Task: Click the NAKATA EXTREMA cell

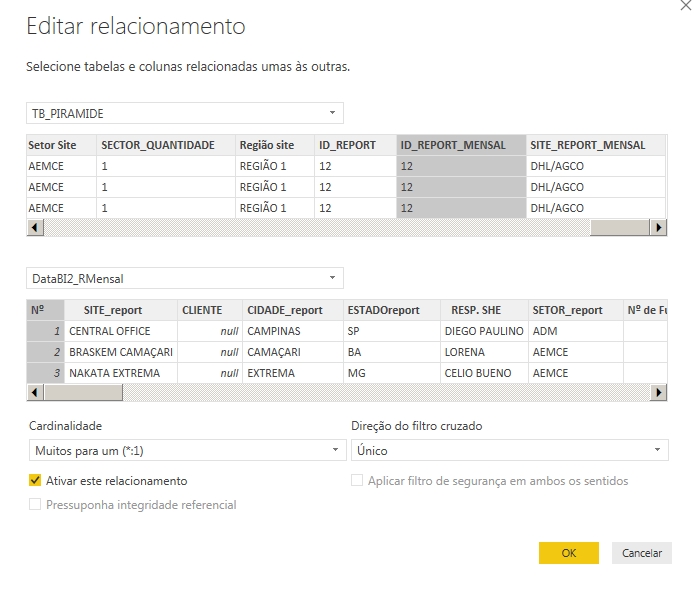Action: tap(121, 373)
